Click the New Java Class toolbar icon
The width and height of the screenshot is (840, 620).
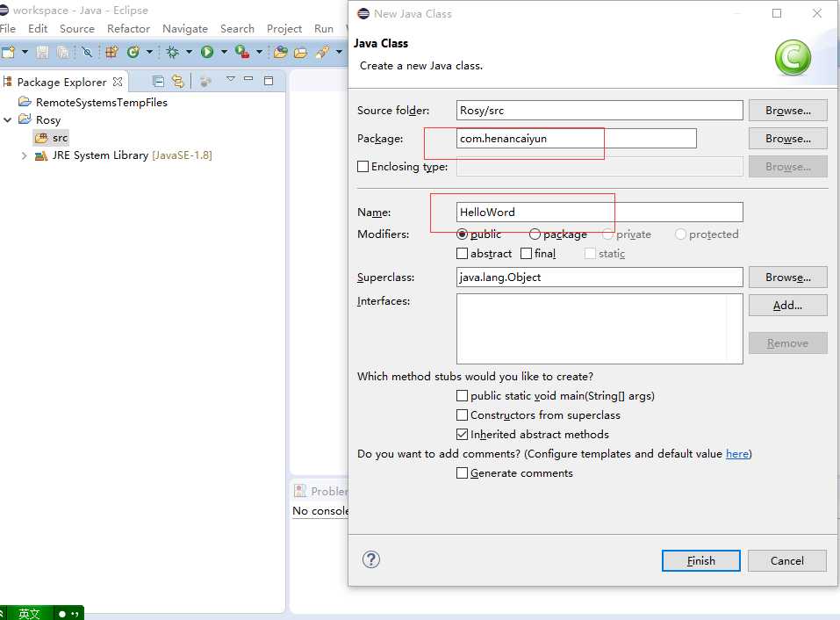tap(133, 52)
